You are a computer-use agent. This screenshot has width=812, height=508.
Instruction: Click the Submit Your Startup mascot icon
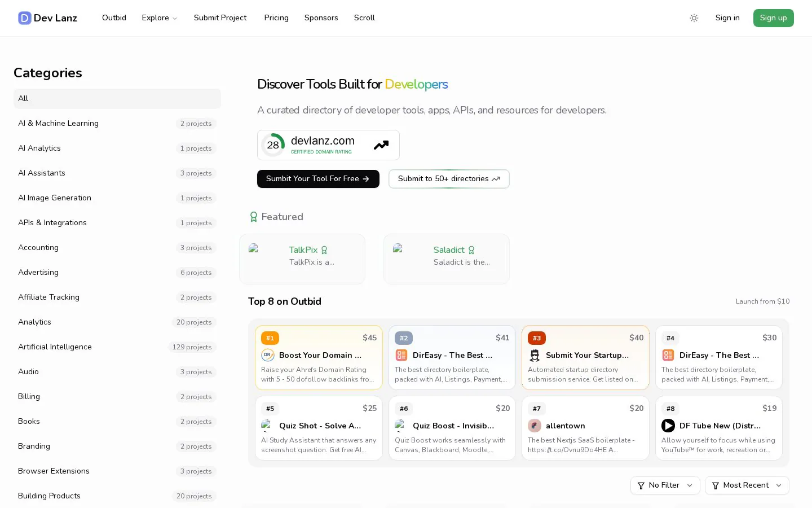click(x=535, y=355)
